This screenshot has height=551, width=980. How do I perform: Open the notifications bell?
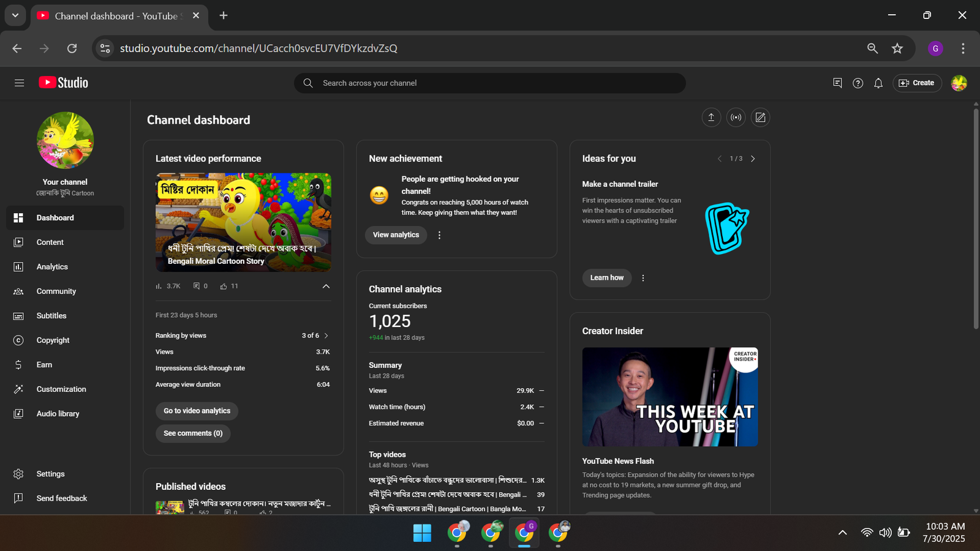pyautogui.click(x=878, y=83)
